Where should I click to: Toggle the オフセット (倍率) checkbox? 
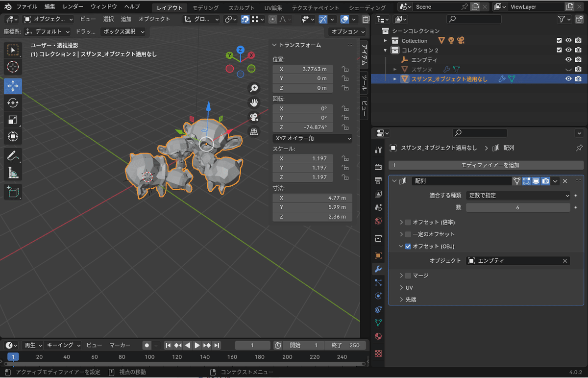408,222
